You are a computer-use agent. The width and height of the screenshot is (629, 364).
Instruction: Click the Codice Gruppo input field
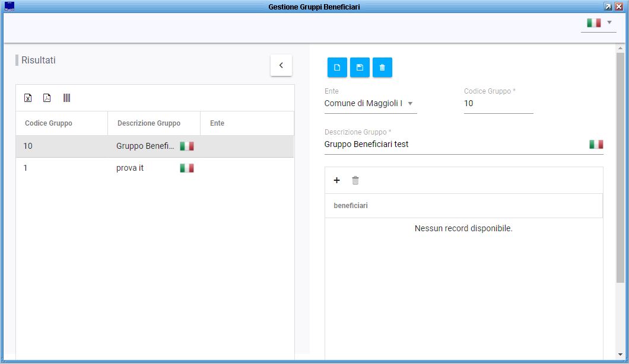[x=498, y=103]
